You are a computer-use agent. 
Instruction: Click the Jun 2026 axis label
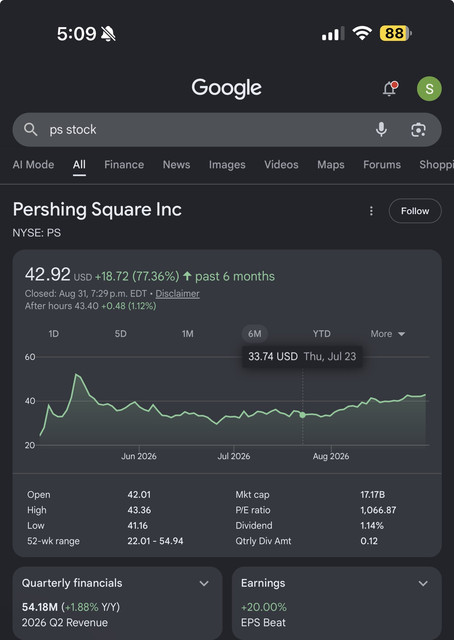coord(139,456)
